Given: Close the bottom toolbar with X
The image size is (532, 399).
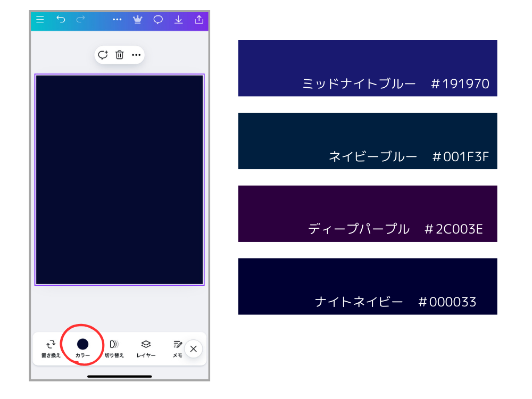Looking at the screenshot, I should coord(194,349).
